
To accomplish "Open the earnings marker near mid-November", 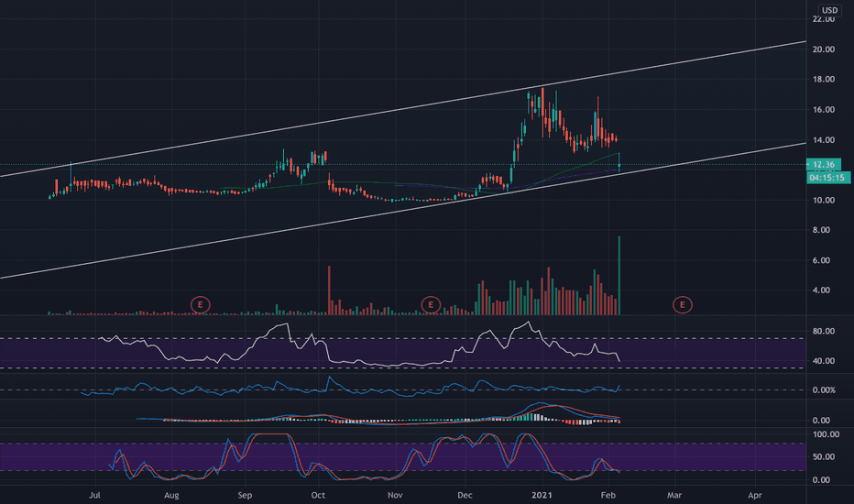I will click(x=431, y=304).
